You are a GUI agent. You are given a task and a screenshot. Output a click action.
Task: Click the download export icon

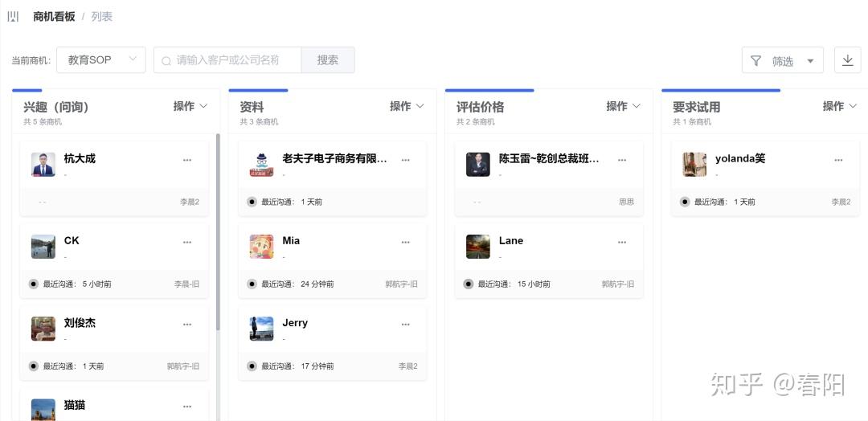point(848,60)
